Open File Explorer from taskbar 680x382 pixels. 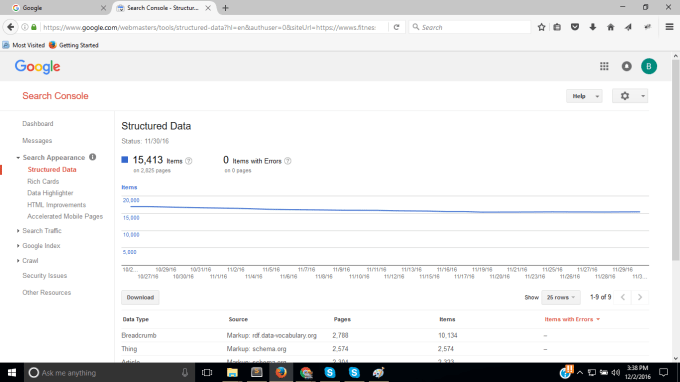tap(232, 372)
